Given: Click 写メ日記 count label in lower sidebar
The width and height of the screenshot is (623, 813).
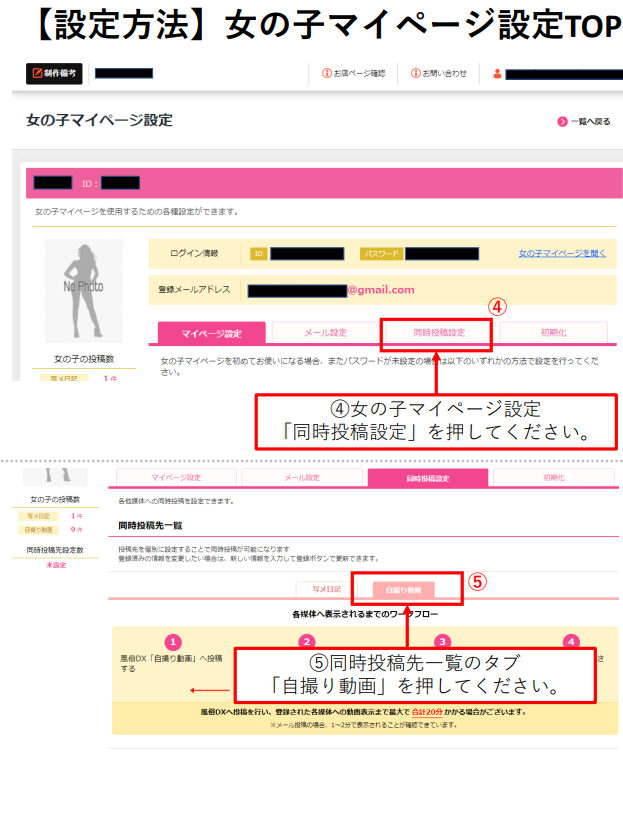Looking at the screenshot, I should 38,516.
